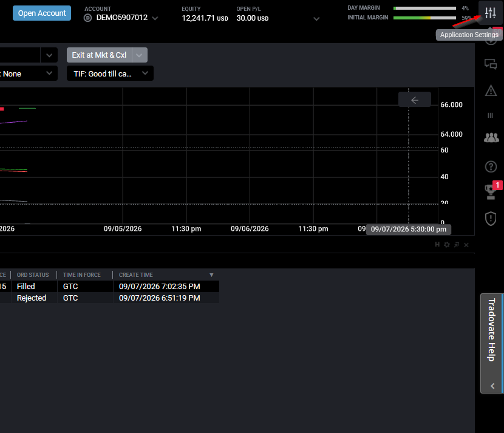The height and width of the screenshot is (433, 504).
Task: Click the Day Margin progress bar
Action: tap(424, 8)
